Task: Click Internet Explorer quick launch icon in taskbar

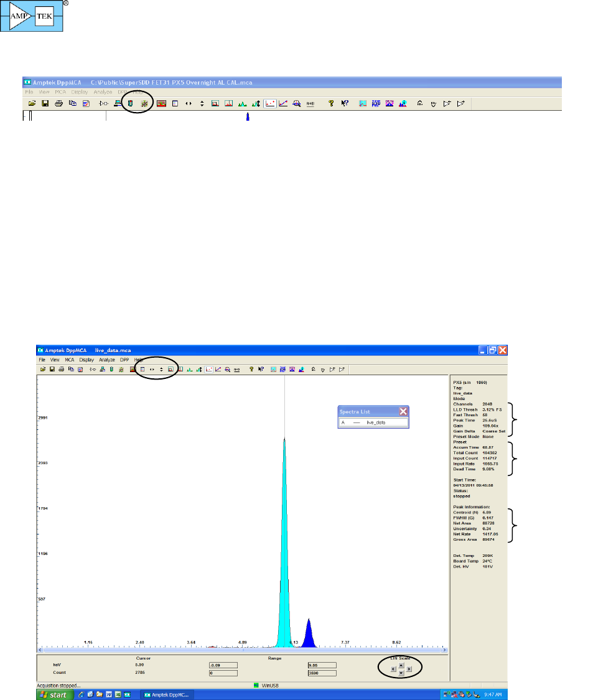Action: [81, 694]
